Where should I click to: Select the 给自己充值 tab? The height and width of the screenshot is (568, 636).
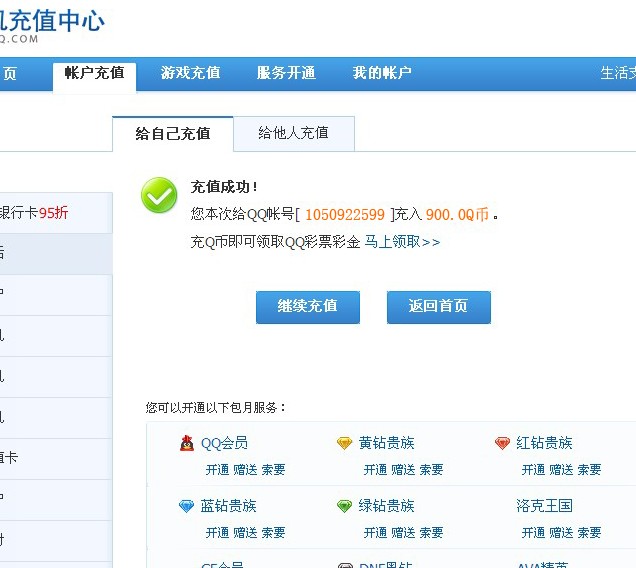click(173, 134)
